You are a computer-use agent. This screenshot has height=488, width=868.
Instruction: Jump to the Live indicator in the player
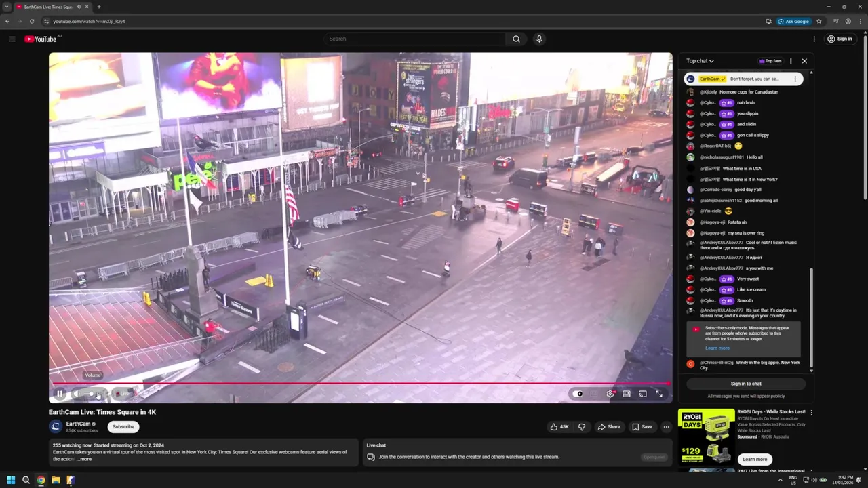[x=123, y=394]
